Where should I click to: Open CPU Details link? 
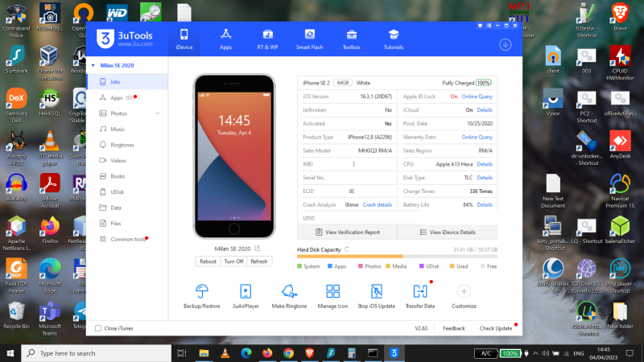point(485,164)
